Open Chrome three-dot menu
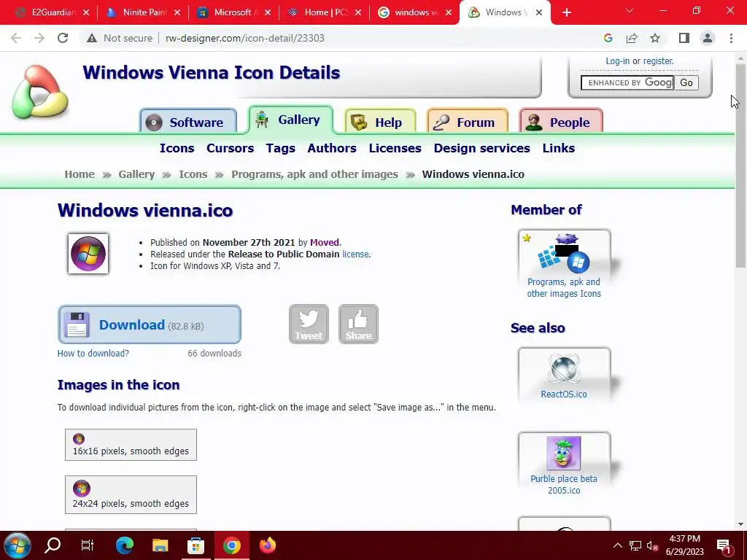Image resolution: width=747 pixels, height=560 pixels. point(731,38)
